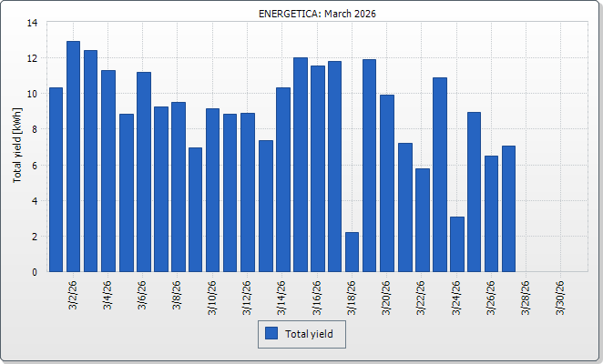This screenshot has height=364, width=603.
Task: Click the 3/30/26 x-axis date label
Action: pyautogui.click(x=560, y=297)
